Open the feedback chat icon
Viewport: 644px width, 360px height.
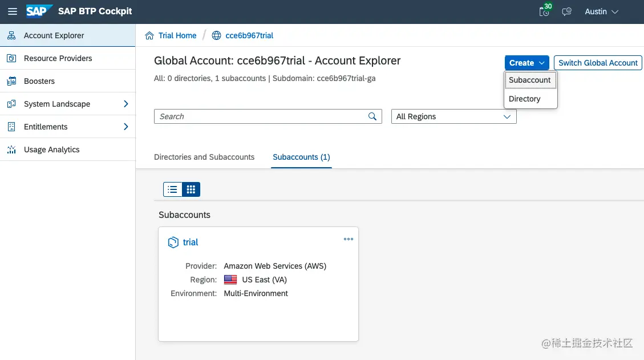point(567,11)
